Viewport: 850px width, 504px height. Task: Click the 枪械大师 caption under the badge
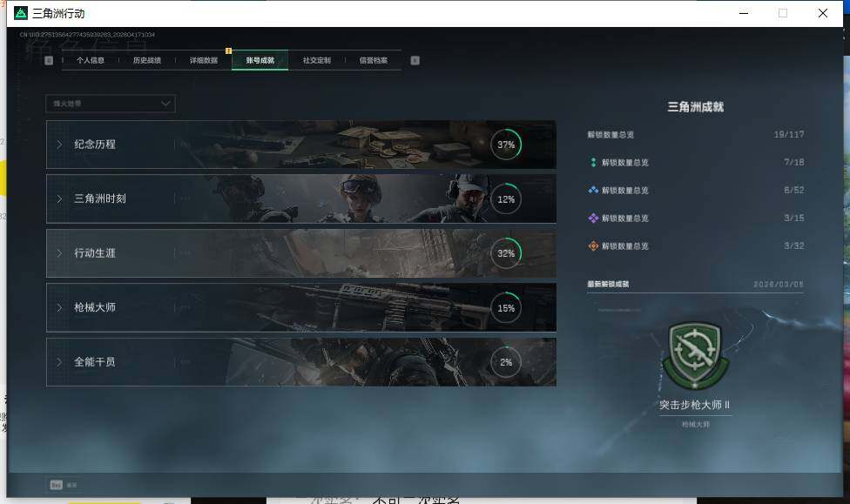pos(696,424)
